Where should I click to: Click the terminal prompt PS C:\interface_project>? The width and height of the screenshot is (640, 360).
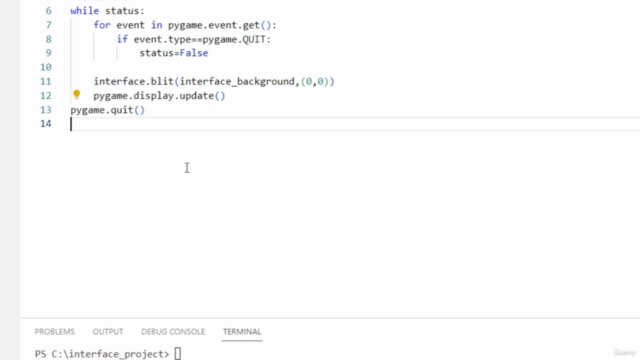pyautogui.click(x=102, y=354)
